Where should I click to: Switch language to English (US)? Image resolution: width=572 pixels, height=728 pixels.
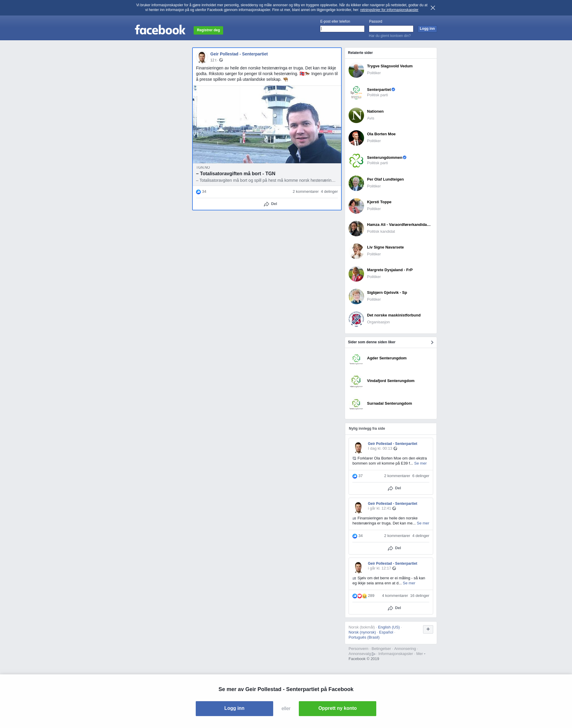388,627
